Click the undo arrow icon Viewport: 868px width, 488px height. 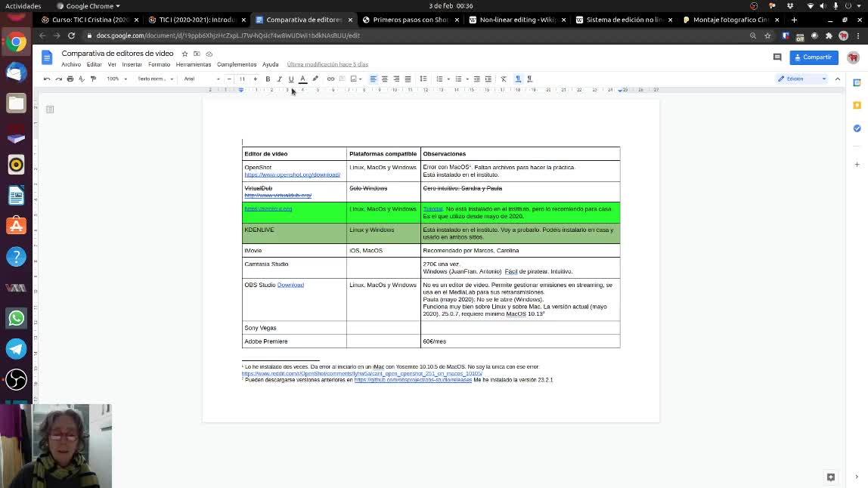(47, 79)
